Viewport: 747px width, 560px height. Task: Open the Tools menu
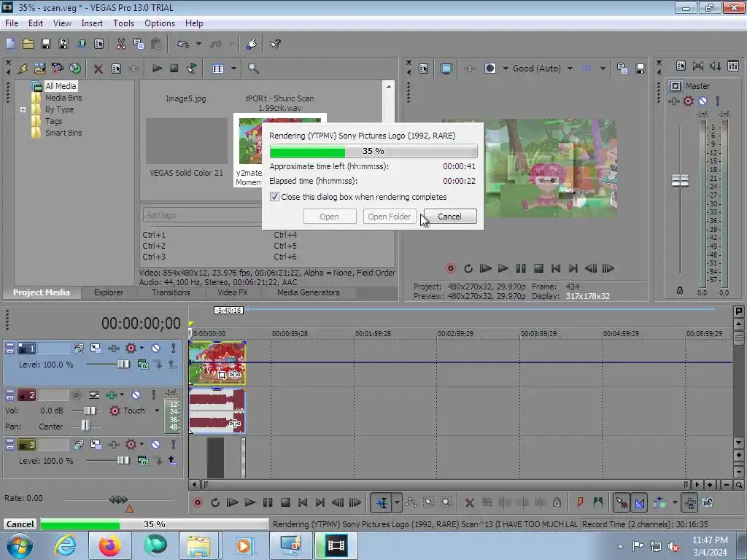click(x=123, y=23)
